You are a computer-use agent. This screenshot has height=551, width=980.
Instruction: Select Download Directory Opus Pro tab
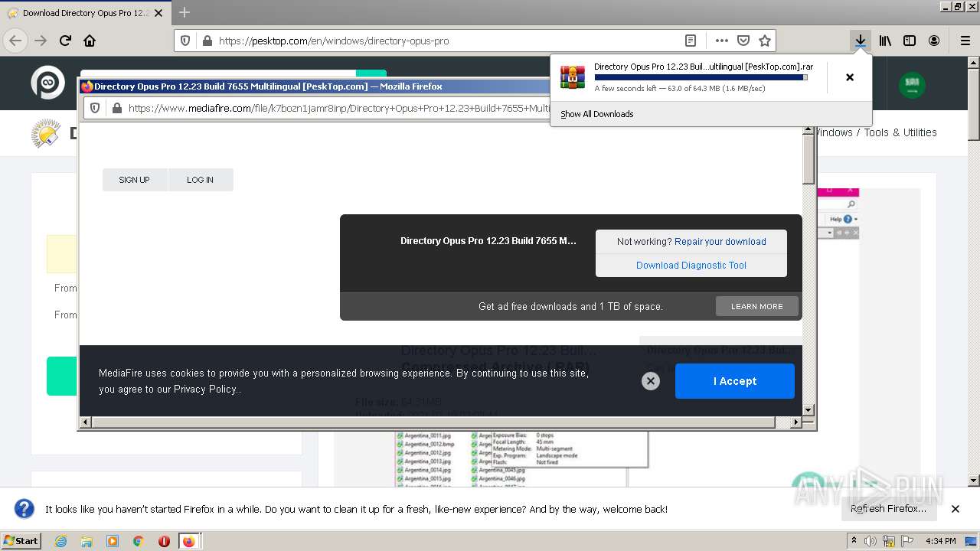[85, 13]
